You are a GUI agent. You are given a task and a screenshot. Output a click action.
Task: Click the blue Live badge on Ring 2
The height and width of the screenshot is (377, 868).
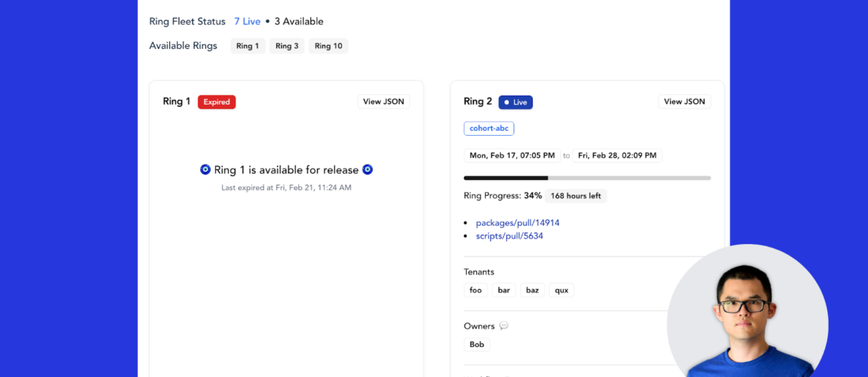tap(516, 102)
